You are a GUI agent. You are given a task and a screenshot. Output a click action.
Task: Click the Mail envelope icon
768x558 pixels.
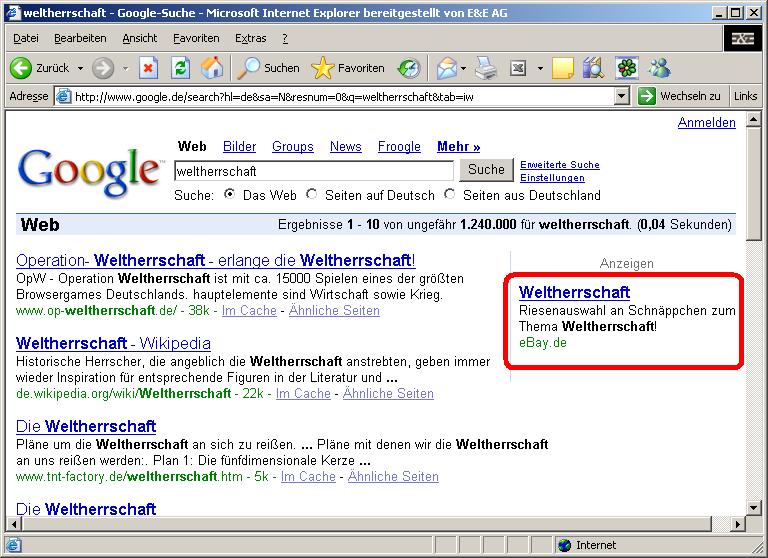point(446,68)
